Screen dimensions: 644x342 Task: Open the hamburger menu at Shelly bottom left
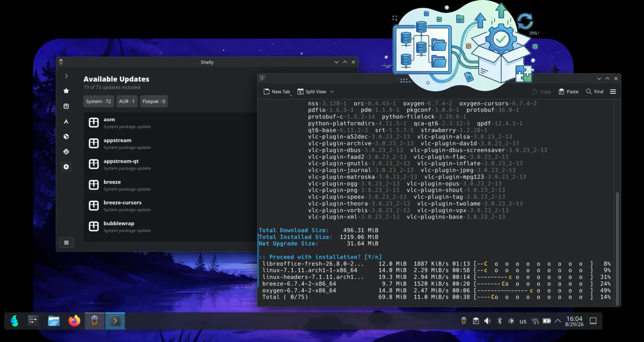(66, 243)
